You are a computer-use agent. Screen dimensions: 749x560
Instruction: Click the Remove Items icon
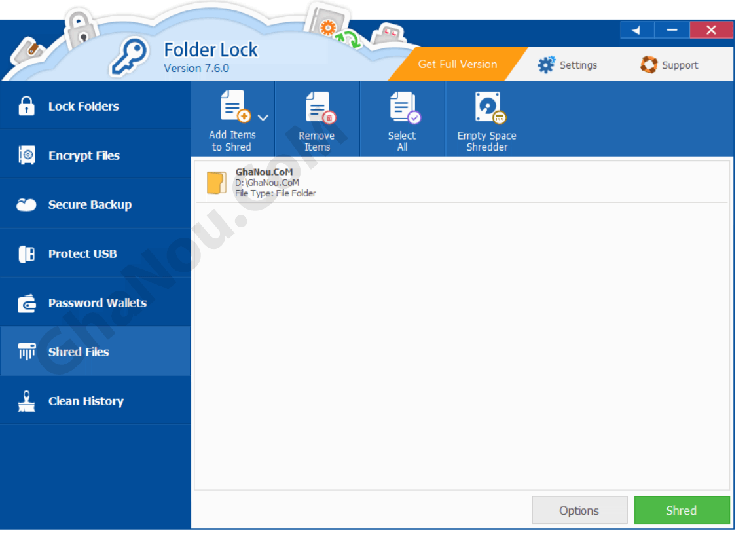click(320, 107)
